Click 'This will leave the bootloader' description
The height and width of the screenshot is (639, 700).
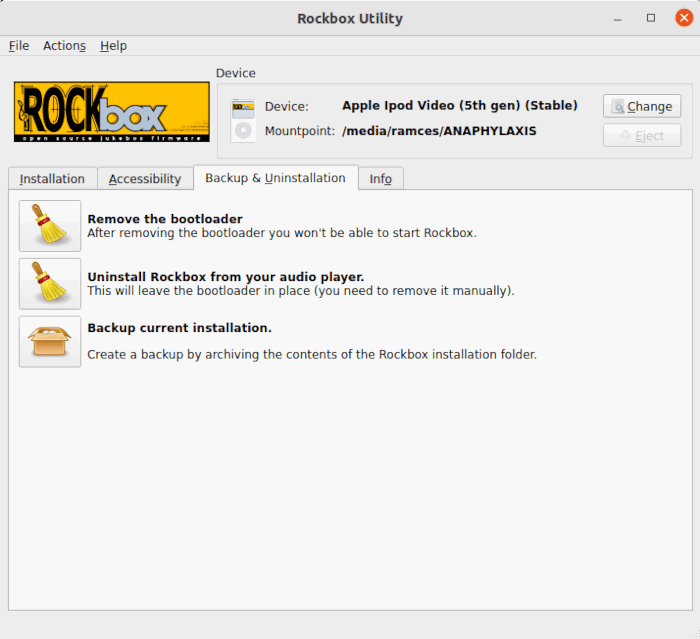(301, 291)
